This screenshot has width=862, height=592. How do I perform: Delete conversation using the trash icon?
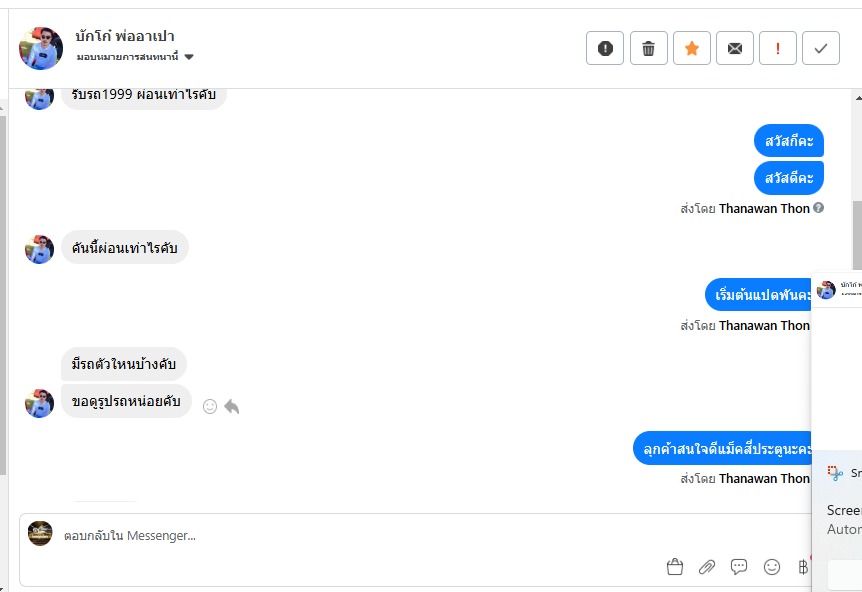(648, 48)
